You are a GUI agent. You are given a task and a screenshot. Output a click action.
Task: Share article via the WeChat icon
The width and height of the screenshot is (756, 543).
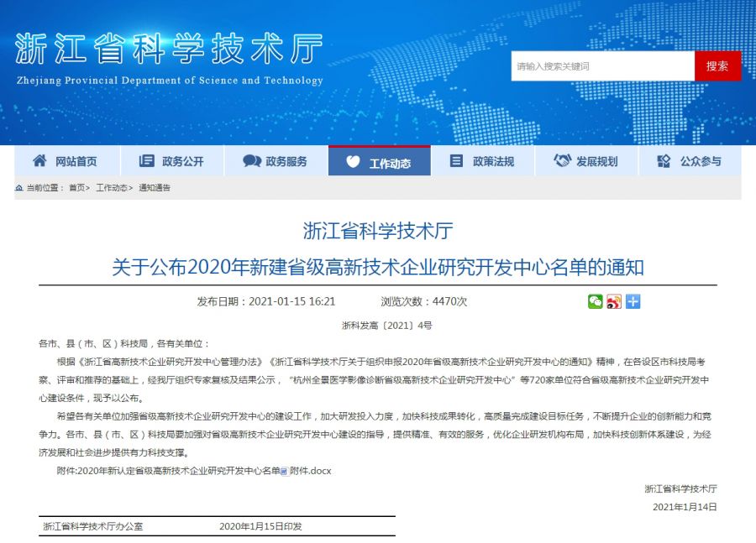coord(596,300)
